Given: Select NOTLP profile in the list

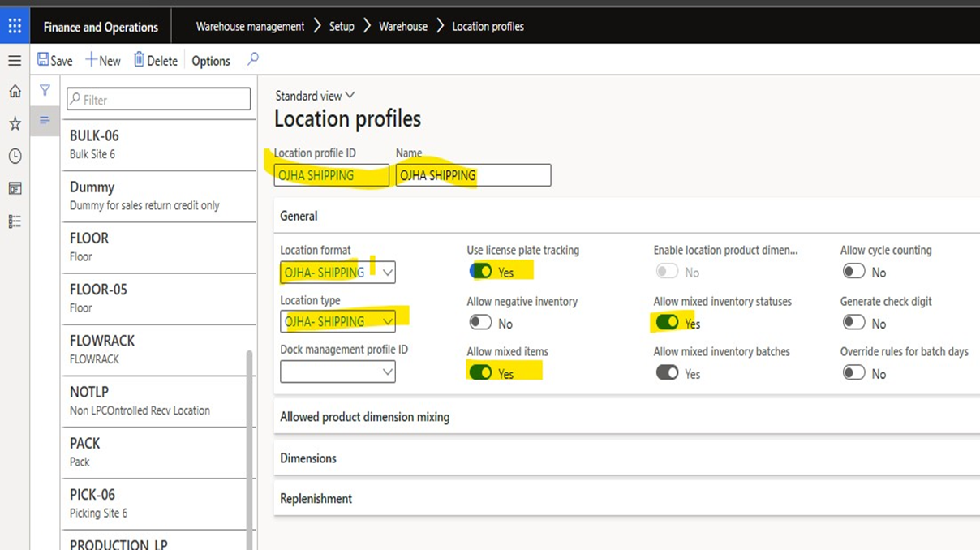Looking at the screenshot, I should (159, 401).
